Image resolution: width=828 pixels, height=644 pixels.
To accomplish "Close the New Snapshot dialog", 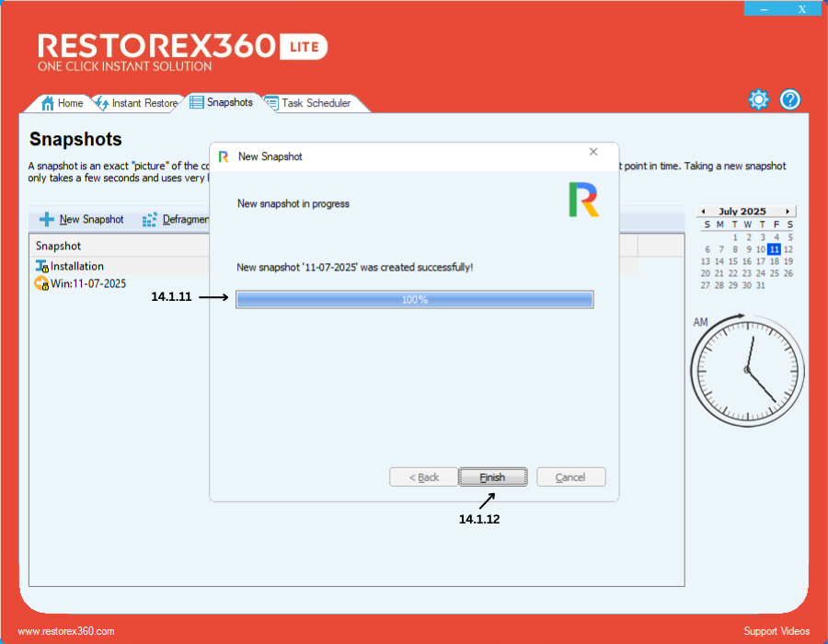I will (x=593, y=152).
